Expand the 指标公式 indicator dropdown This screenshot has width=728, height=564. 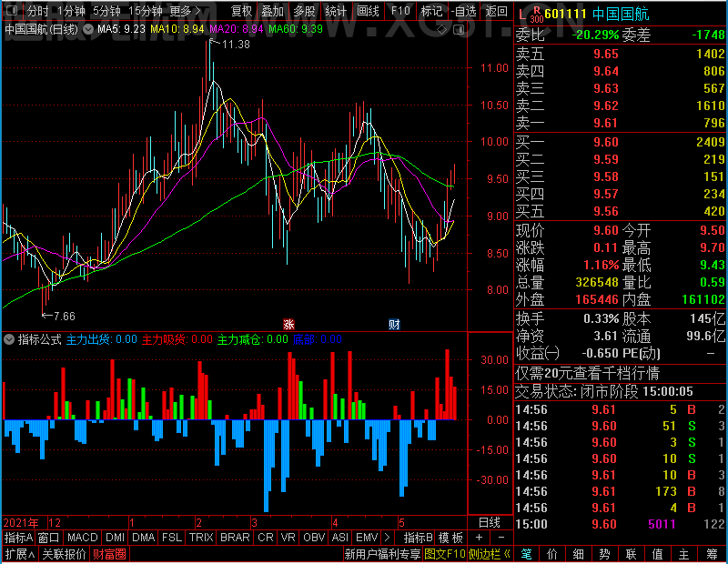[x=9, y=339]
